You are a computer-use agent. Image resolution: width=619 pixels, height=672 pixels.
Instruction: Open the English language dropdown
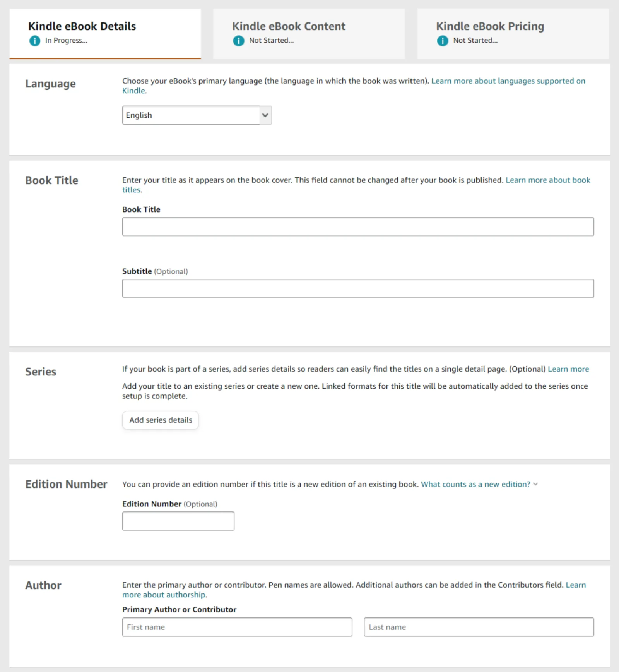(x=191, y=115)
